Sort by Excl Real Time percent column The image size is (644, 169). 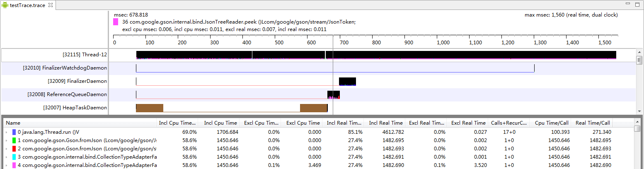(426, 123)
